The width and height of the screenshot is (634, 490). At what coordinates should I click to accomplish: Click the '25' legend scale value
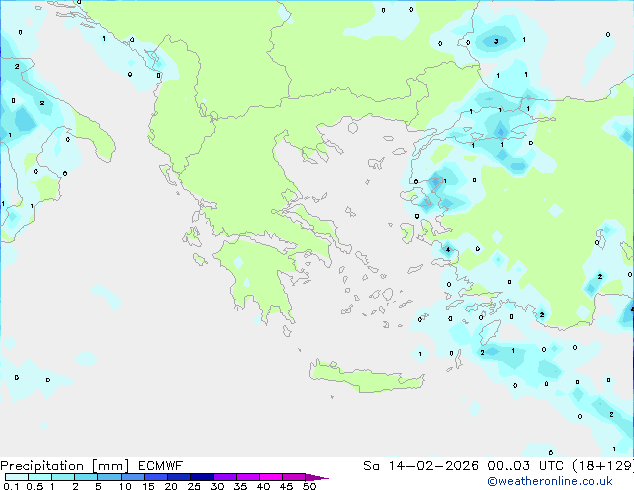(194, 486)
